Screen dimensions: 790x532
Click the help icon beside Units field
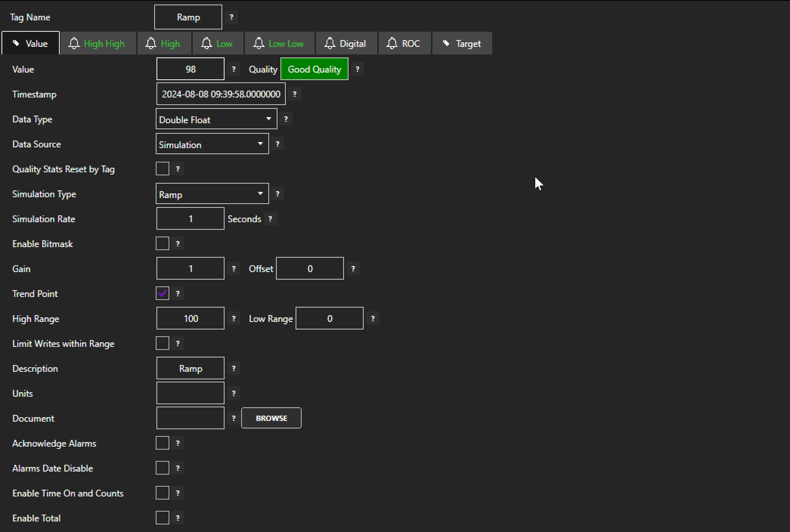(x=234, y=393)
